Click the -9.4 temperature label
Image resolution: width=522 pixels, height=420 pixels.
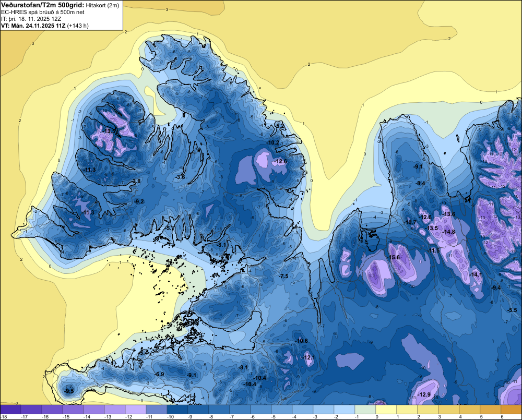coord(496,288)
